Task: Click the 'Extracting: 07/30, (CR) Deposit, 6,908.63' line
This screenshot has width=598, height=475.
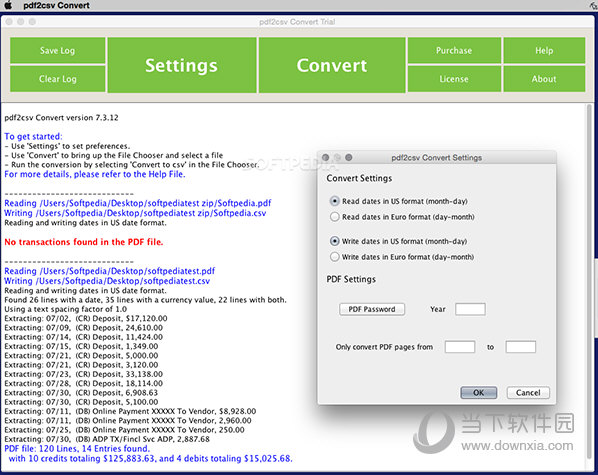Action: point(81,393)
